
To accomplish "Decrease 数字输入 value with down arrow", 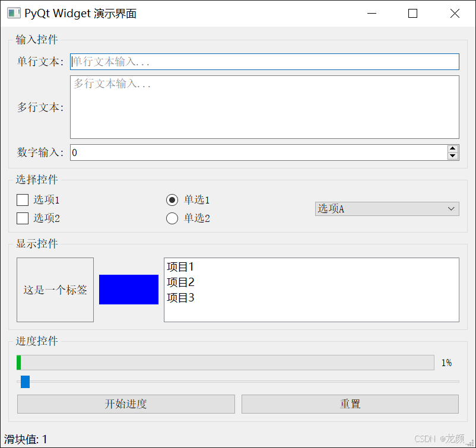I will point(453,156).
